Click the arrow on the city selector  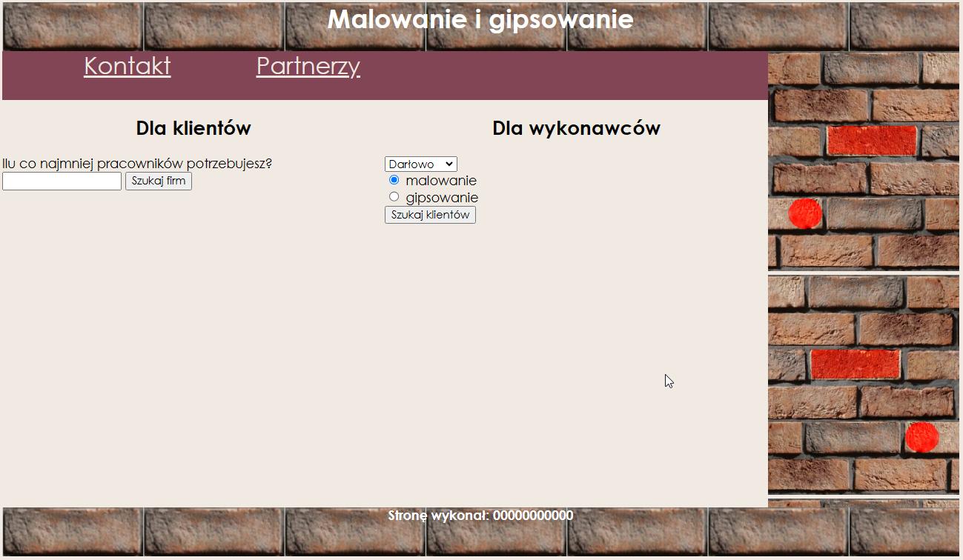pos(449,164)
